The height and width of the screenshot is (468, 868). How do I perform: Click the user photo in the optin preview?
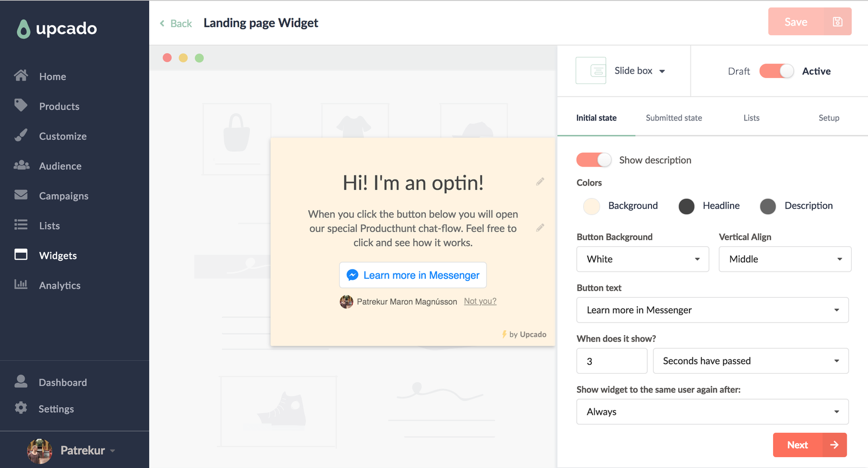pos(347,302)
